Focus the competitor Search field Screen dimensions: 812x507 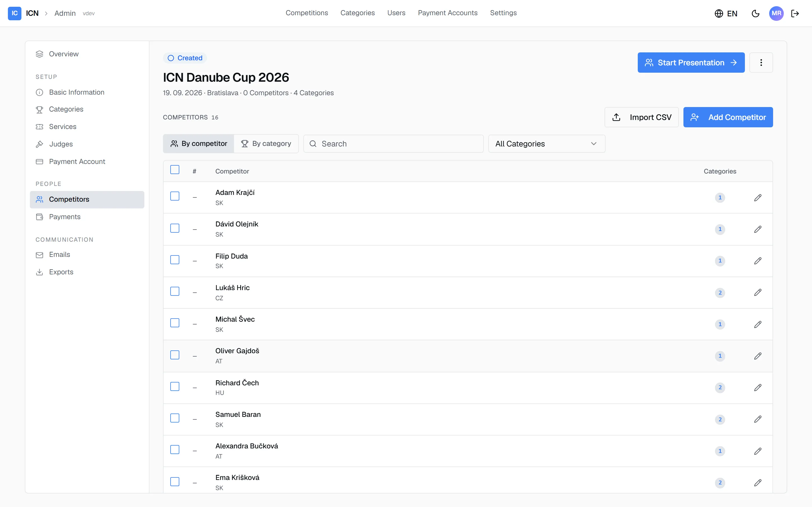[x=393, y=144]
